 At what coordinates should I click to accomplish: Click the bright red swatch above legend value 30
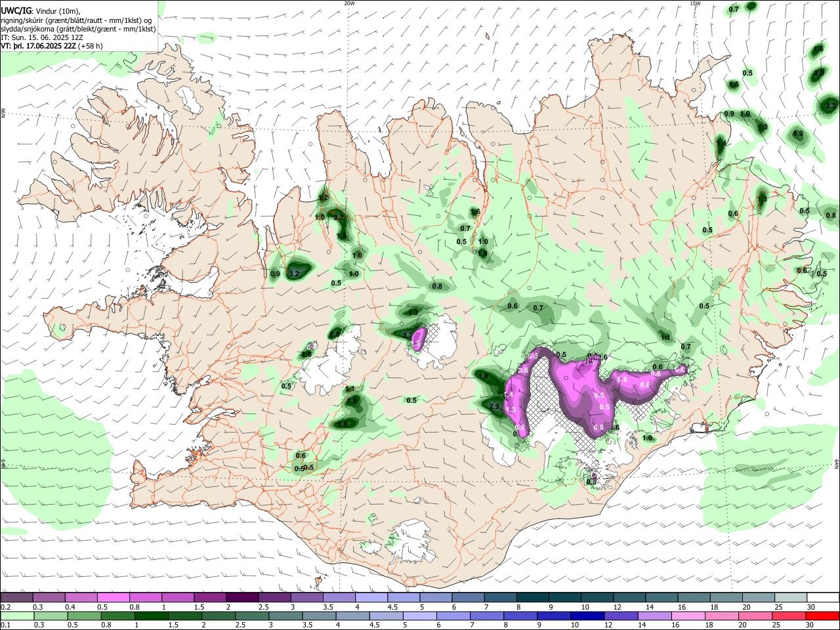tap(822, 616)
